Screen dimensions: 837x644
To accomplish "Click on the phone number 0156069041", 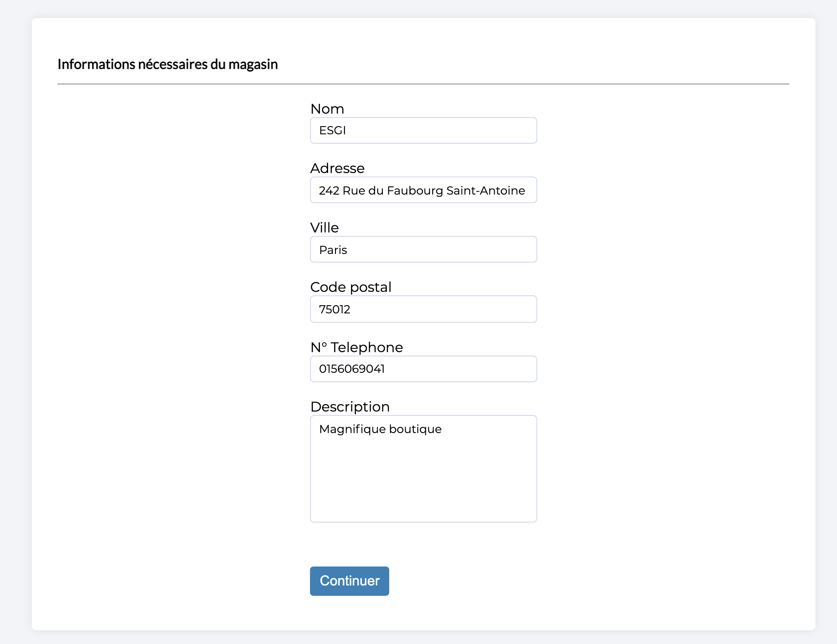I will pos(351,369).
